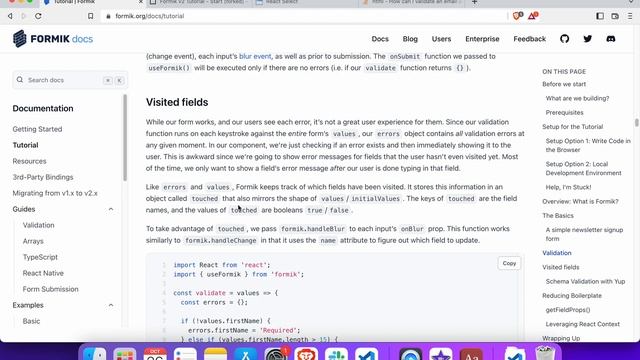This screenshot has width=640, height=360.
Task: Jump to Overview: What is Formik?
Action: tap(580, 201)
